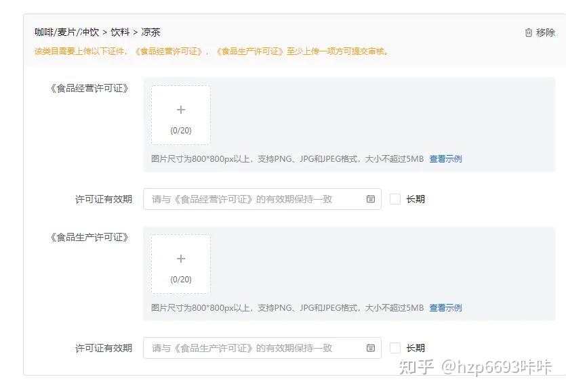Image resolution: width=566 pixels, height=392 pixels.
Task: Tick 长期 checkbox for 食品生产许可证 validity
Action: coord(396,348)
